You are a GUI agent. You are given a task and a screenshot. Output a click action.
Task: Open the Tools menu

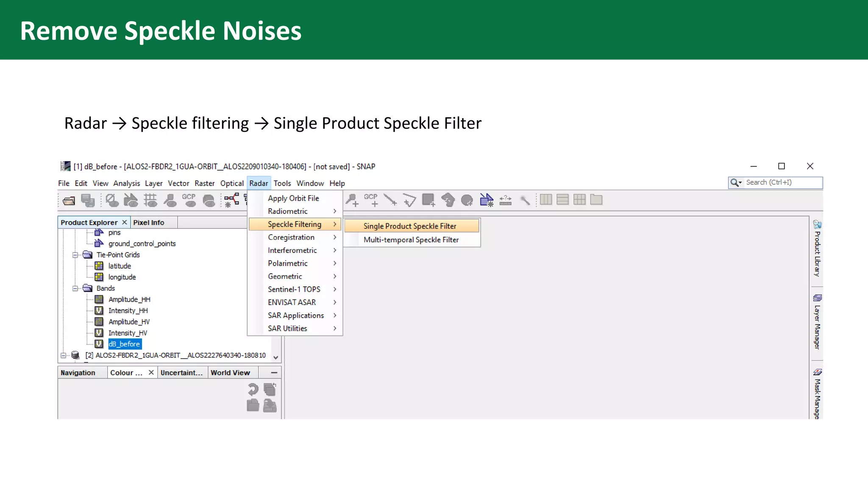point(282,183)
